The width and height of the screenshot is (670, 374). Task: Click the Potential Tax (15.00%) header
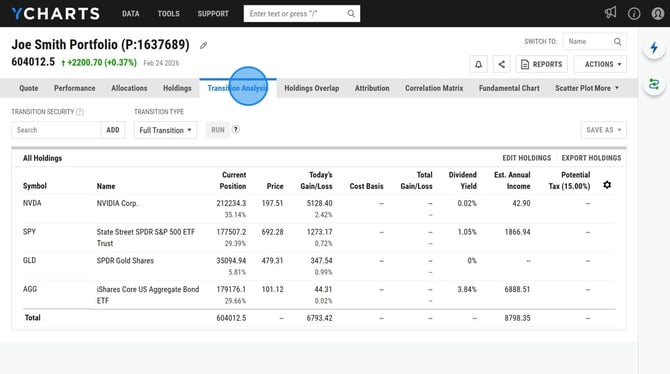click(x=569, y=180)
